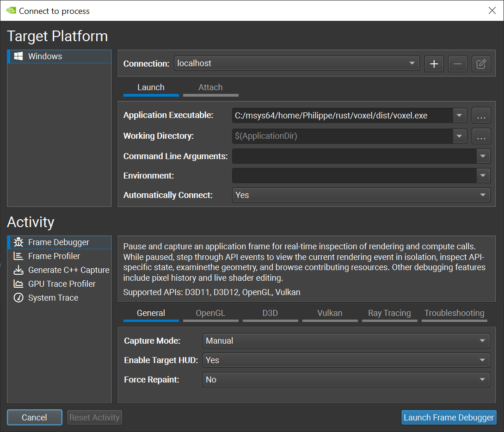504x432 pixels.
Task: Open the Troubleshooting tab
Action: click(x=455, y=314)
